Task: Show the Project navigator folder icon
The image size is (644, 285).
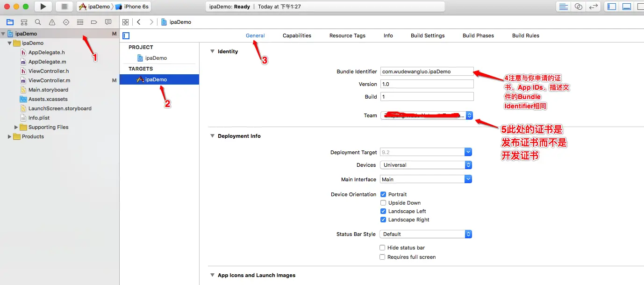Action: (10, 22)
